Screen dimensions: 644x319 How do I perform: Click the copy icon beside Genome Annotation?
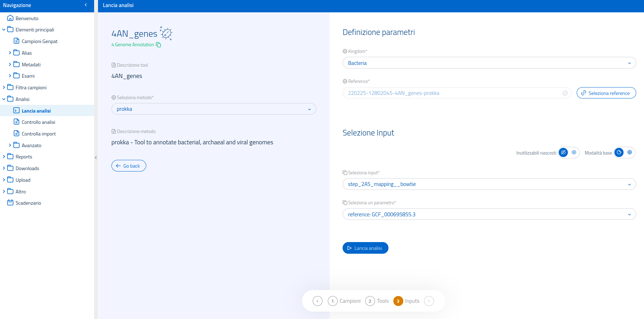point(158,45)
